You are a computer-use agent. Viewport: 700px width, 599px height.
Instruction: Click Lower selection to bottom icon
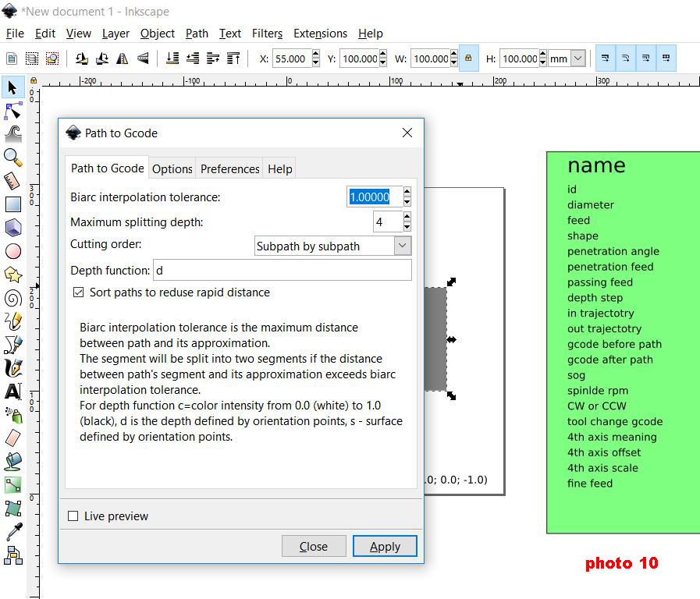[172, 58]
